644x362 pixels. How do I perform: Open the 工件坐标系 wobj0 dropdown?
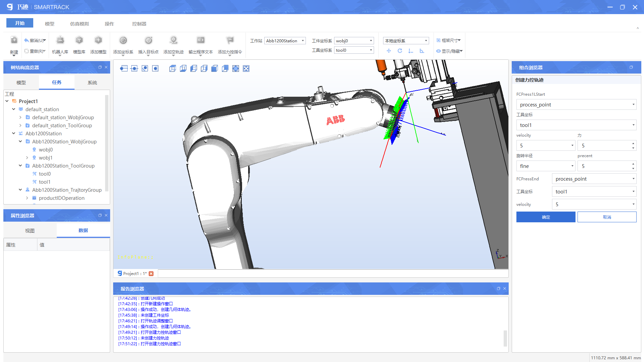pos(354,41)
